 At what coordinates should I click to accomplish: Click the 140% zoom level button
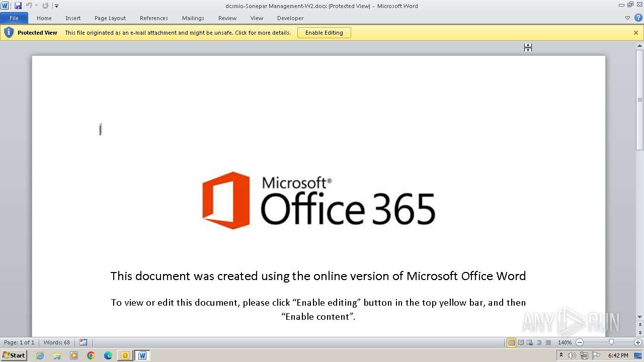[565, 342]
